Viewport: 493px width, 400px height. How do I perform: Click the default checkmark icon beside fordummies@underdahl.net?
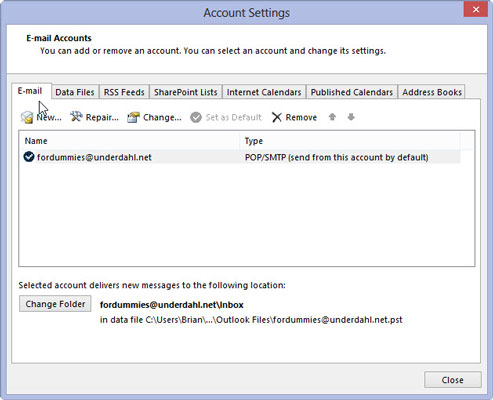pyautogui.click(x=29, y=157)
